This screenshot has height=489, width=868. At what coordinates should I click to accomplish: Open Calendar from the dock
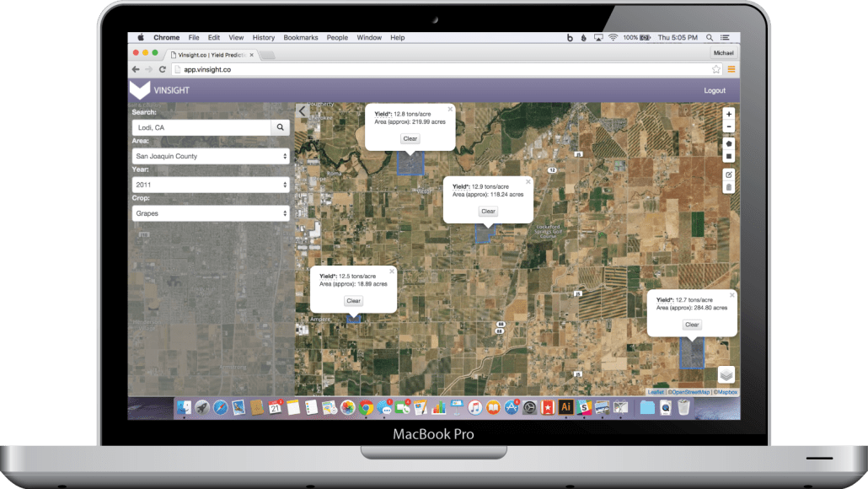coord(275,407)
